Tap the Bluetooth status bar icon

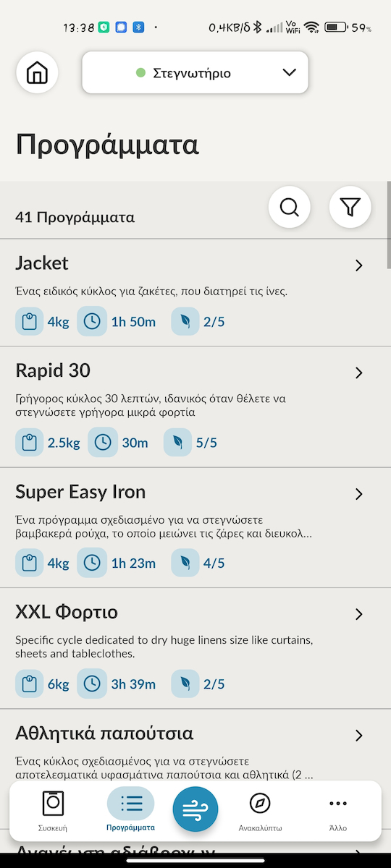pos(256,28)
